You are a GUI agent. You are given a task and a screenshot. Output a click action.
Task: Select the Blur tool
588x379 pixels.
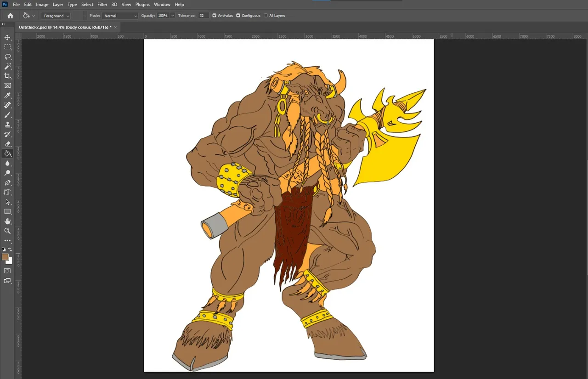[7, 163]
